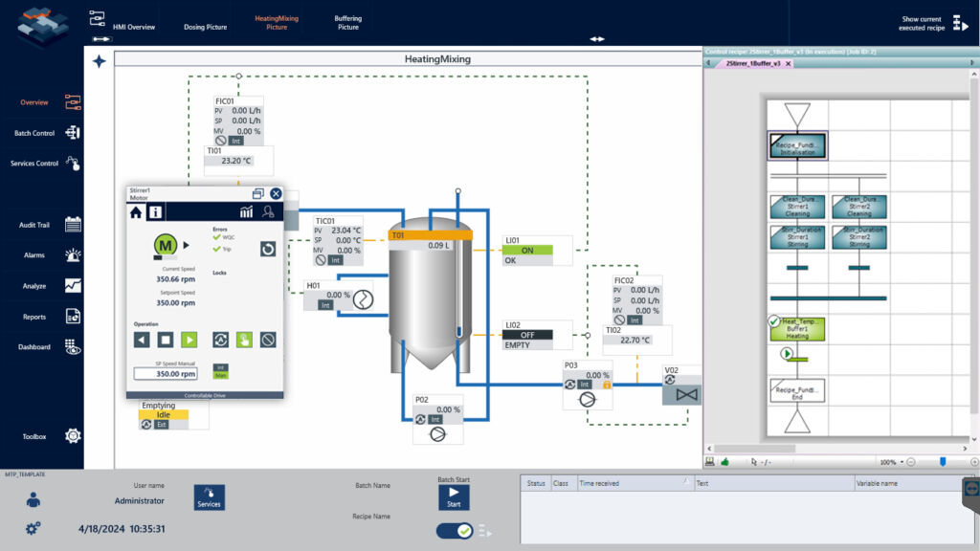Start Stirrer1 motor from the faceplate
The width and height of the screenshot is (980, 551).
pos(189,339)
